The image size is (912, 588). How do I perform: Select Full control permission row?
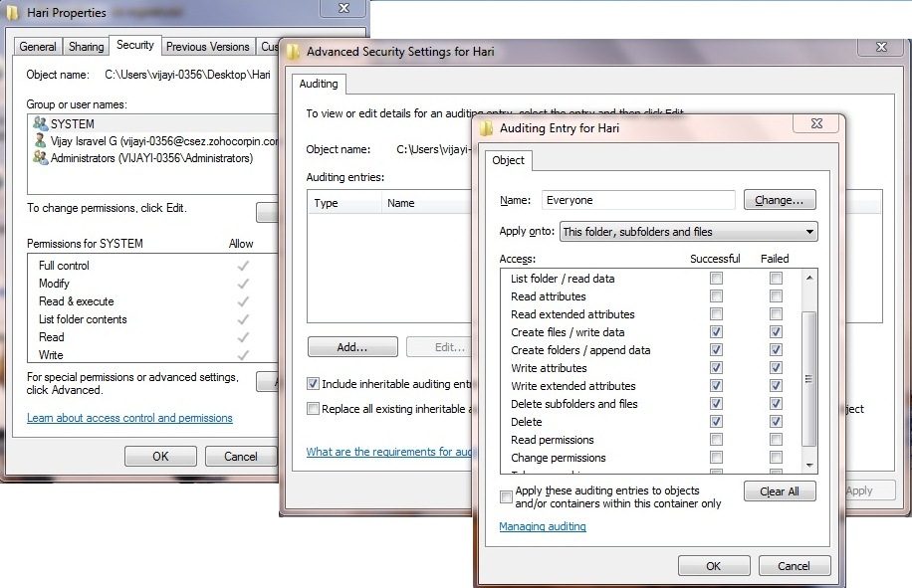pyautogui.click(x=151, y=266)
